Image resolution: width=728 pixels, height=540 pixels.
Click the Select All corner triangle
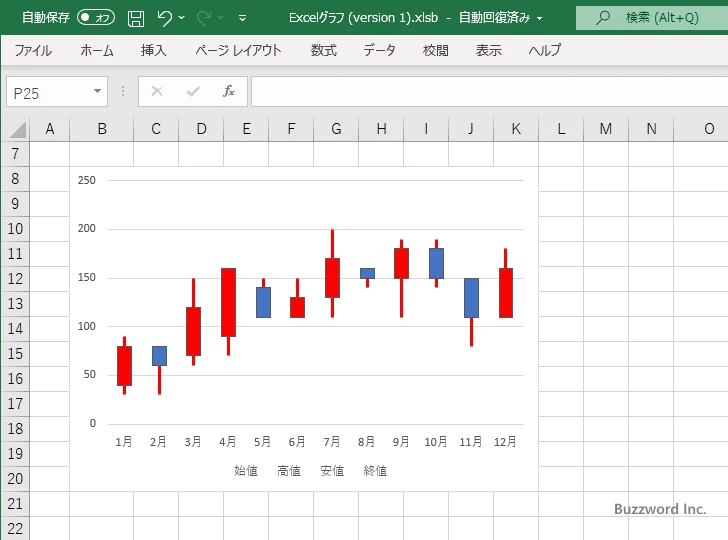tap(18, 130)
